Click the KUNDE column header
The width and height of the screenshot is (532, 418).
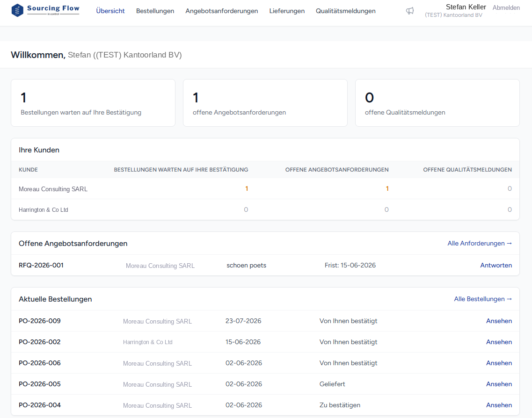[x=28, y=170]
